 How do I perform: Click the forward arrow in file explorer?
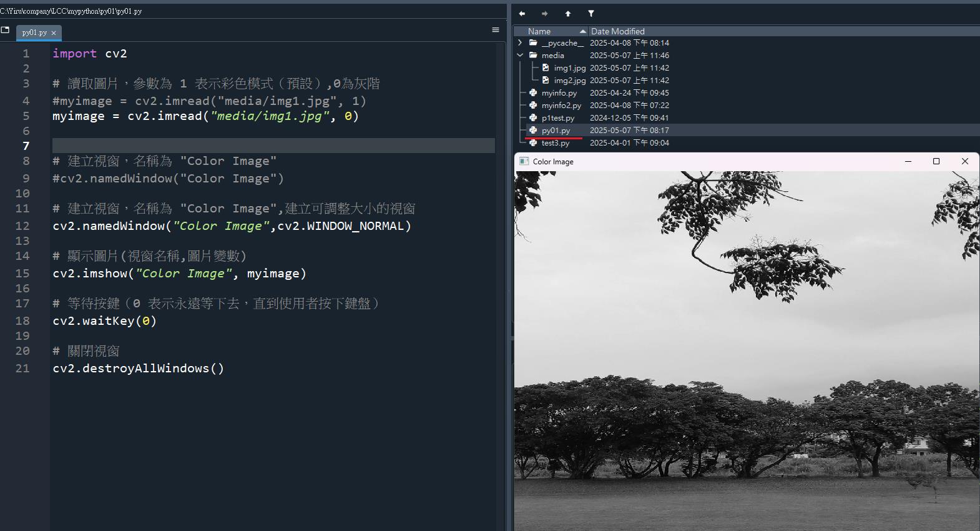(544, 14)
